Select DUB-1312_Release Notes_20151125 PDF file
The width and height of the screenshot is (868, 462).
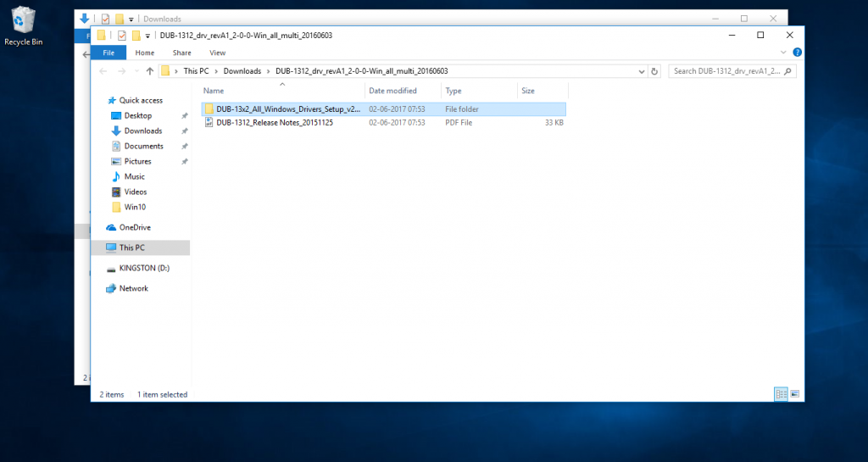pos(384,123)
